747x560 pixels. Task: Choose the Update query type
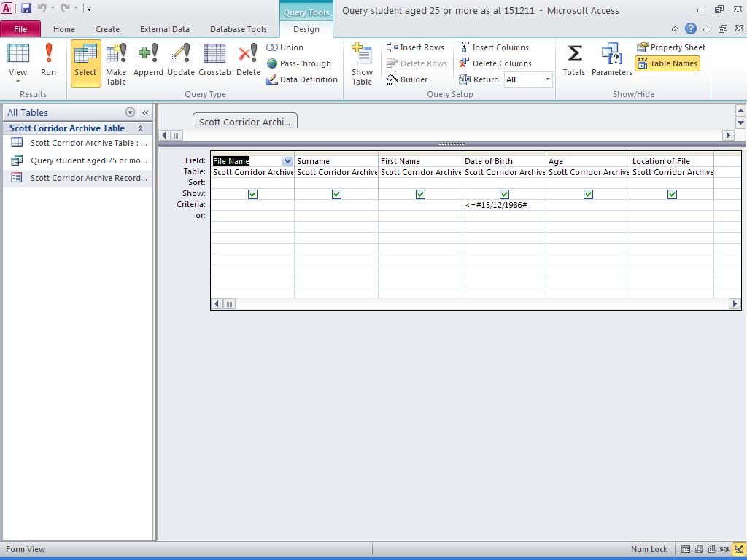click(181, 60)
